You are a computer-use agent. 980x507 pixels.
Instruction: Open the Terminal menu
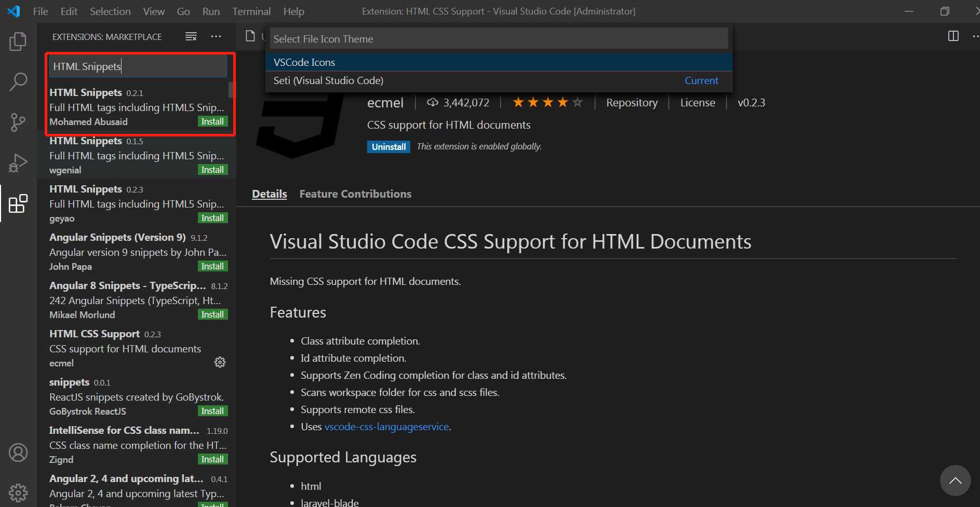(x=251, y=11)
